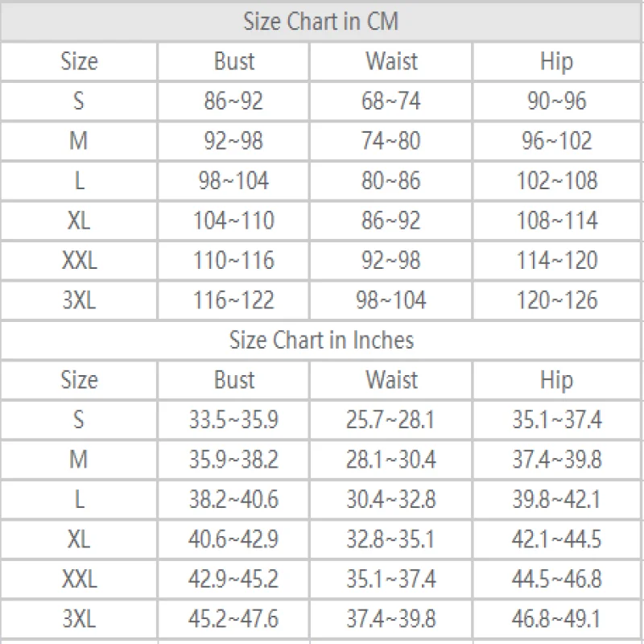This screenshot has width=644, height=644.
Task: Click the 32.8~35.1 waist cell
Action: (x=391, y=539)
